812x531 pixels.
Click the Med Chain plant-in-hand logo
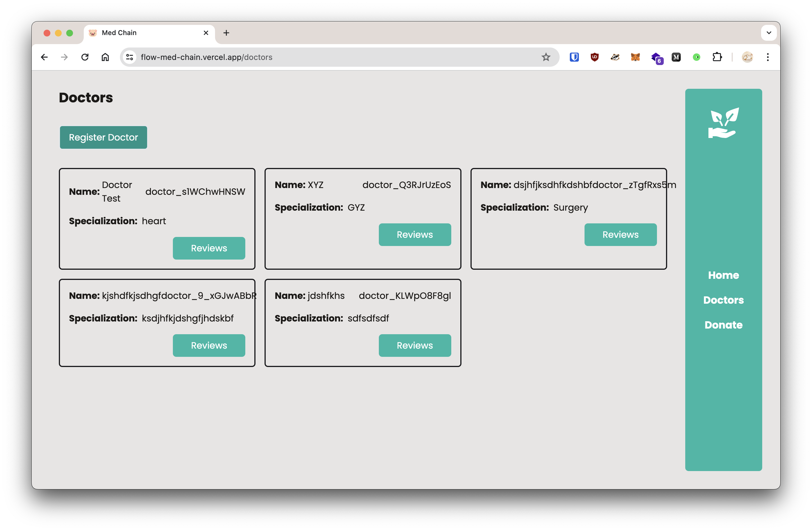coord(723,123)
